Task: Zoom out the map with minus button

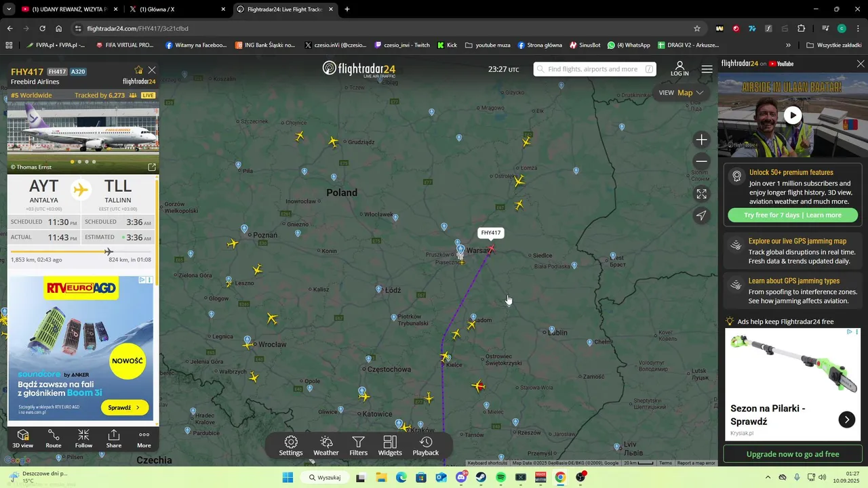Action: (702, 161)
